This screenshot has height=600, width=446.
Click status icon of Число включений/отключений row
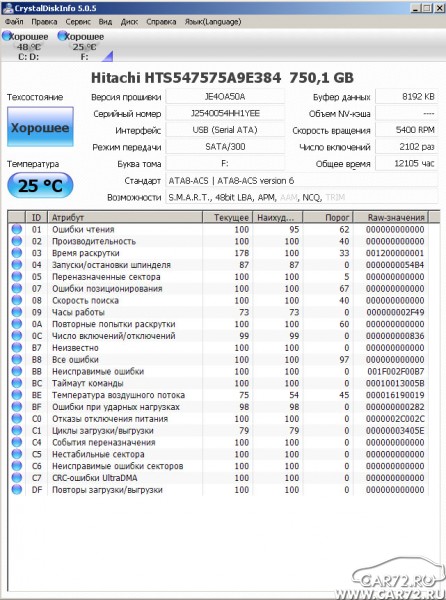click(x=16, y=336)
